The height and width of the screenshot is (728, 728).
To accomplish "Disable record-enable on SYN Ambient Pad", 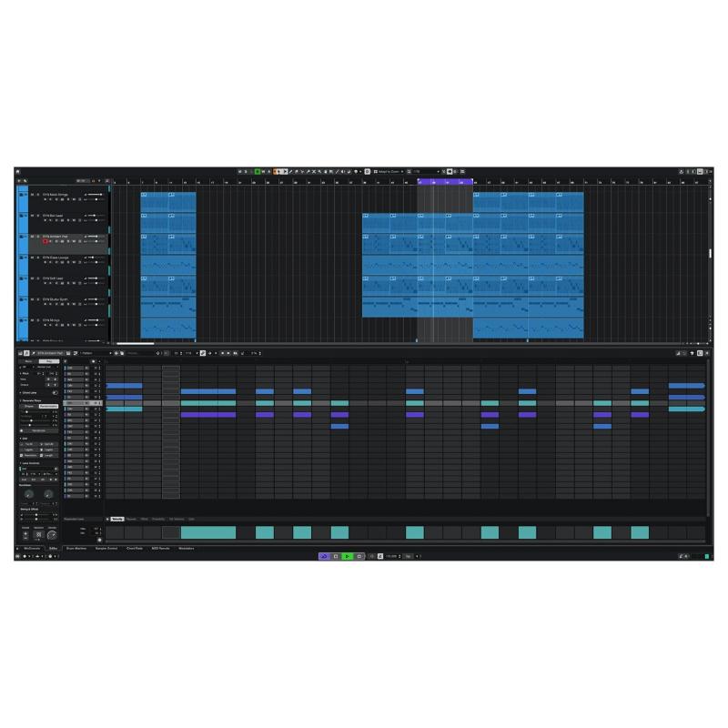I will click(x=45, y=241).
